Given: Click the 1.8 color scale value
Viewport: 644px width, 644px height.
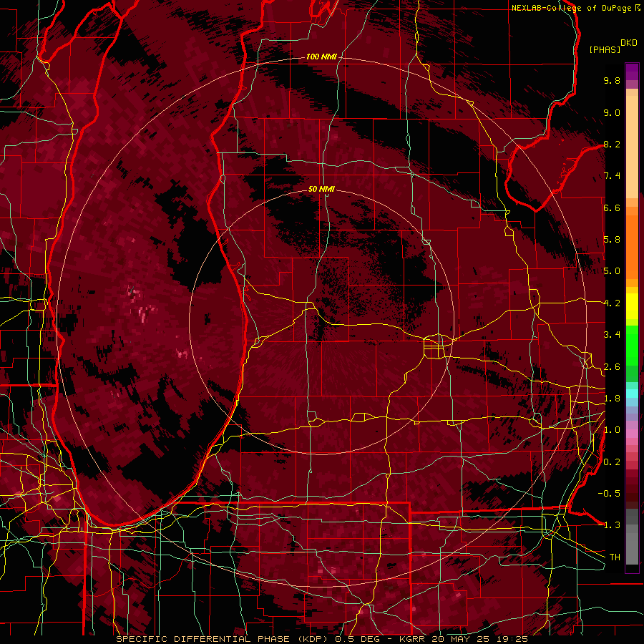Looking at the screenshot, I should (x=612, y=399).
